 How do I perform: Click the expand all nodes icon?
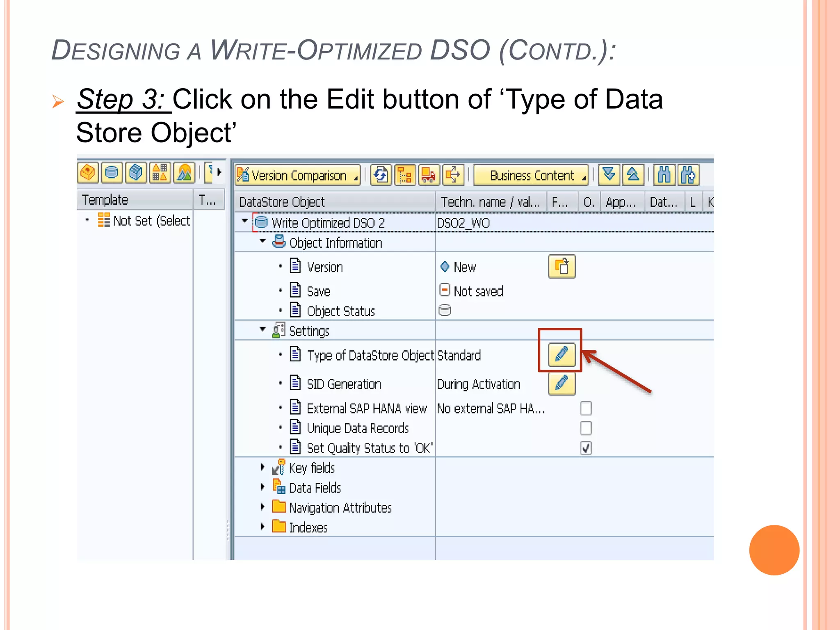(609, 176)
